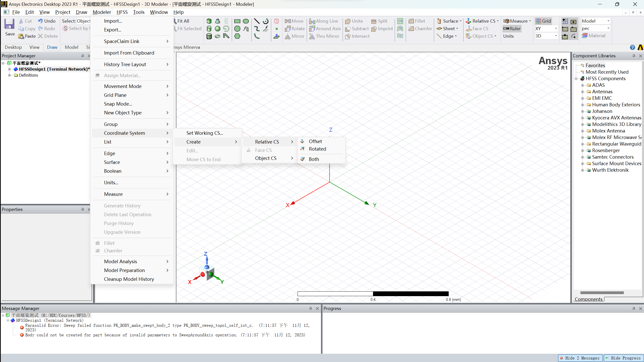Image resolution: width=644 pixels, height=362 pixels.
Task: Toggle the snap to grid point icon
Action: coord(565,21)
